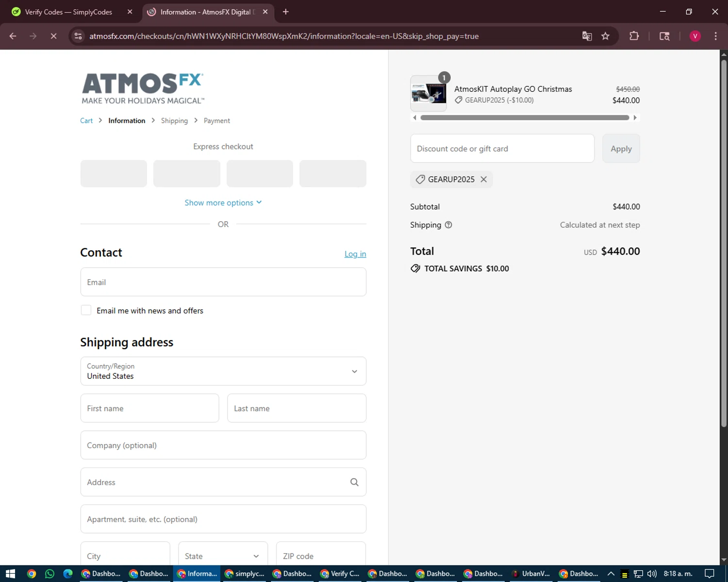Click the page vertical scrollbar

click(x=724, y=242)
